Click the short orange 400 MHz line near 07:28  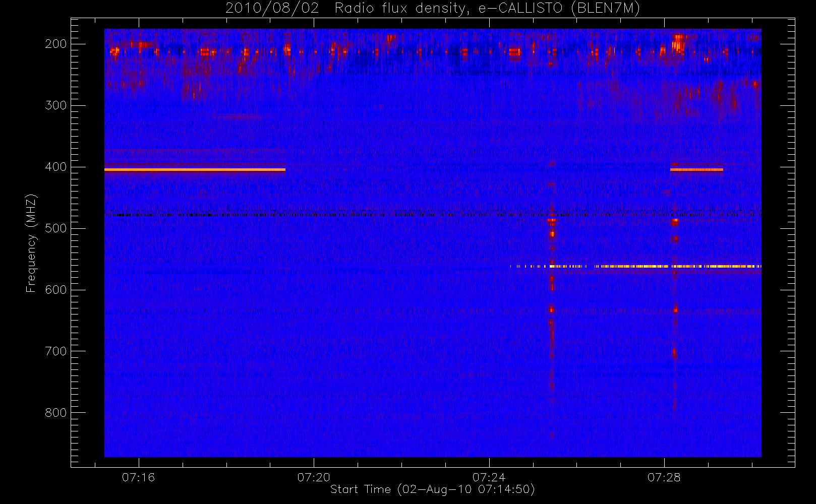696,170
